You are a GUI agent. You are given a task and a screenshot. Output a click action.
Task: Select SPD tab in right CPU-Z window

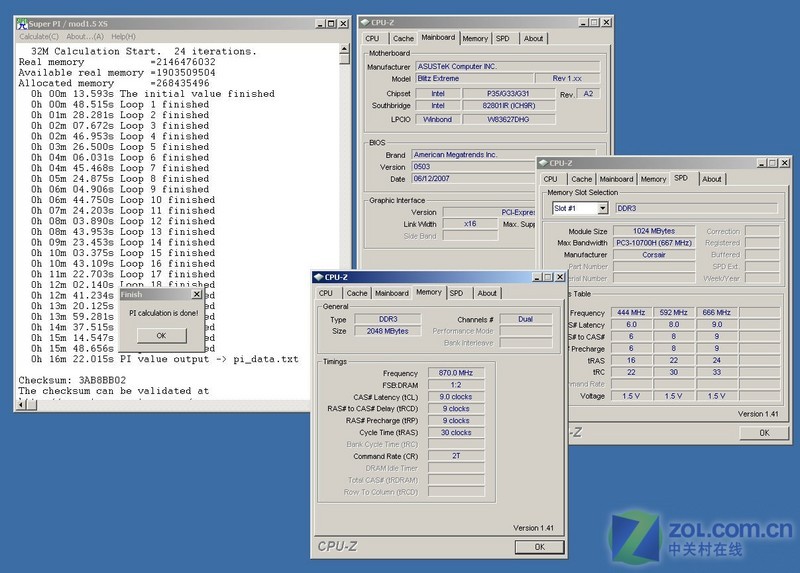tap(682, 178)
